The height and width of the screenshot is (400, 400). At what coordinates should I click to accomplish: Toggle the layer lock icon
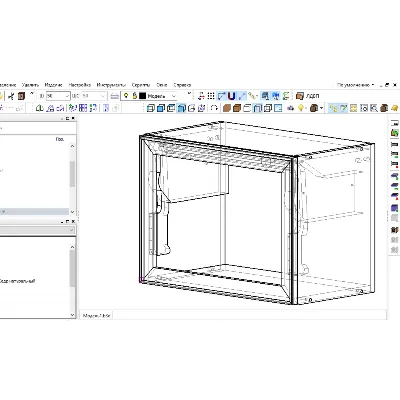tap(134, 96)
